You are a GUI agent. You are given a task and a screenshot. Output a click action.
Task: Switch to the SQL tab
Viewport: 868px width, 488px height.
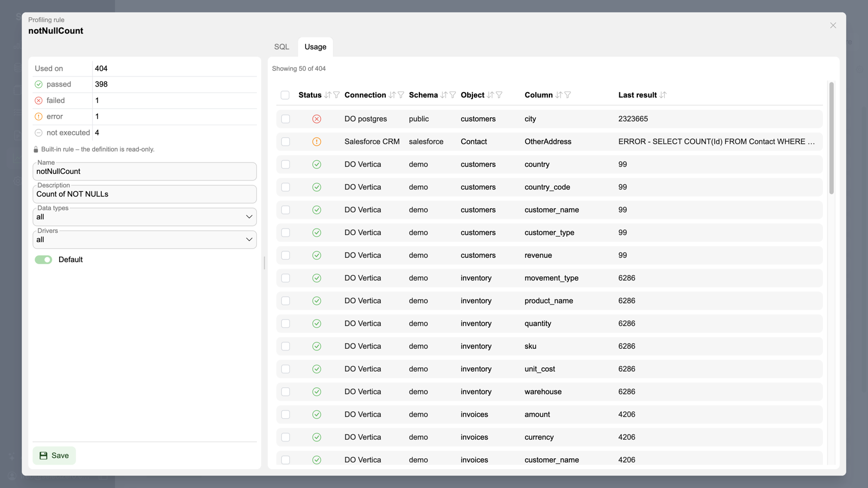(x=282, y=47)
